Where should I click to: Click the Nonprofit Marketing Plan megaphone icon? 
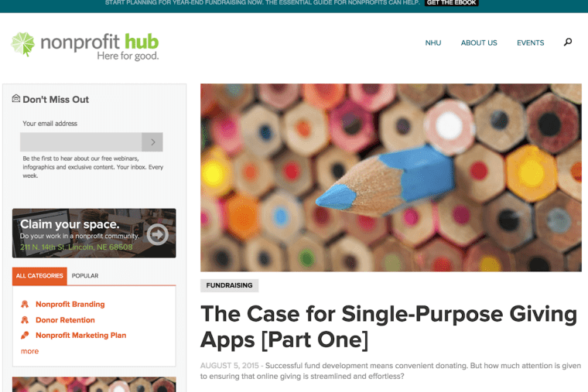tap(25, 335)
